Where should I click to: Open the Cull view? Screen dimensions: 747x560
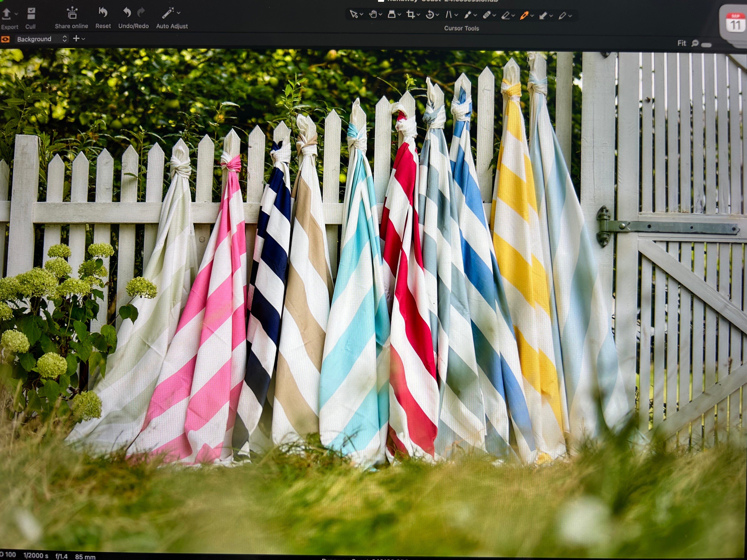tap(31, 14)
